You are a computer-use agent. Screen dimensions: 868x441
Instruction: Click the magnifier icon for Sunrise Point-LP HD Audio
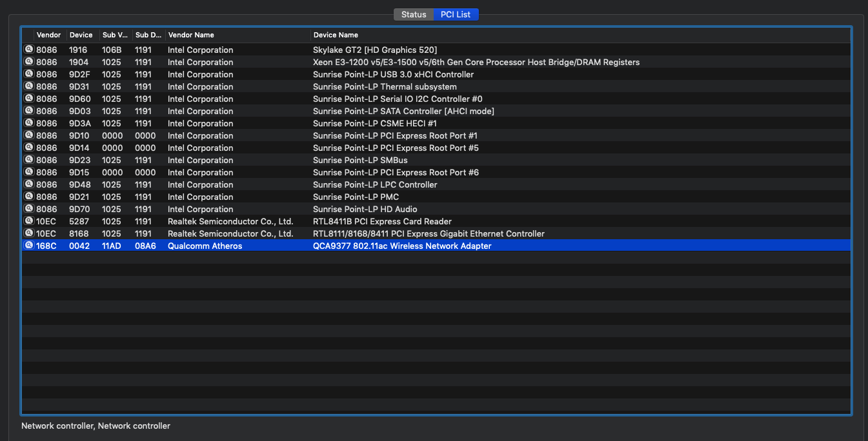pos(28,209)
